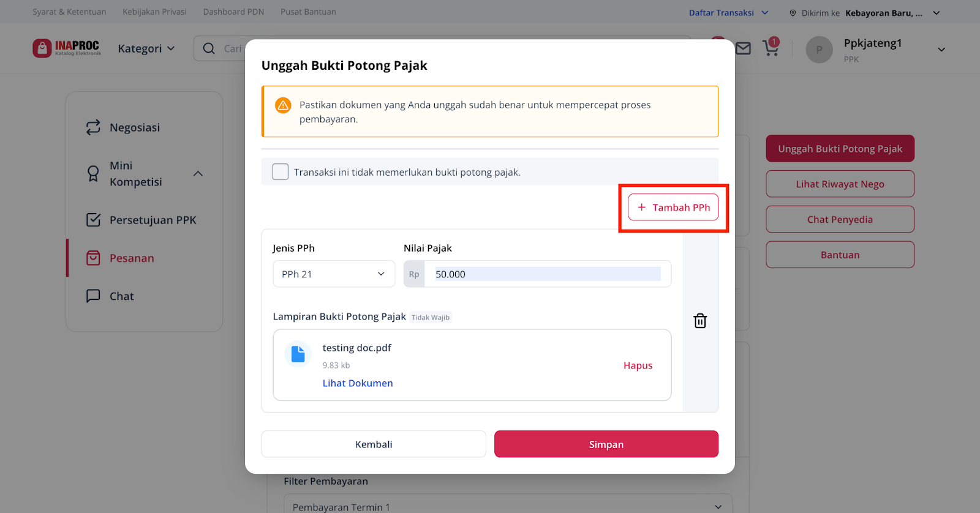The width and height of the screenshot is (980, 513).
Task: Open the Jenis PPh 21 dropdown
Action: point(334,274)
